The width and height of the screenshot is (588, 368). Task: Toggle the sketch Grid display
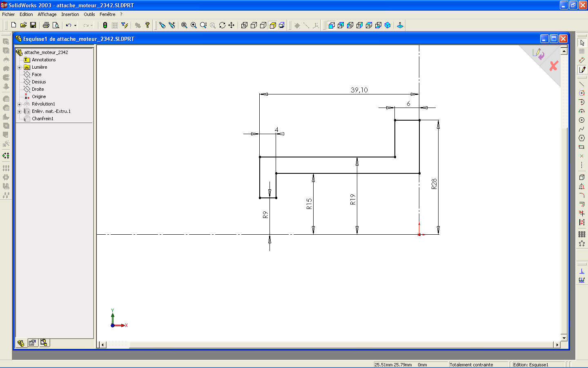582,51
